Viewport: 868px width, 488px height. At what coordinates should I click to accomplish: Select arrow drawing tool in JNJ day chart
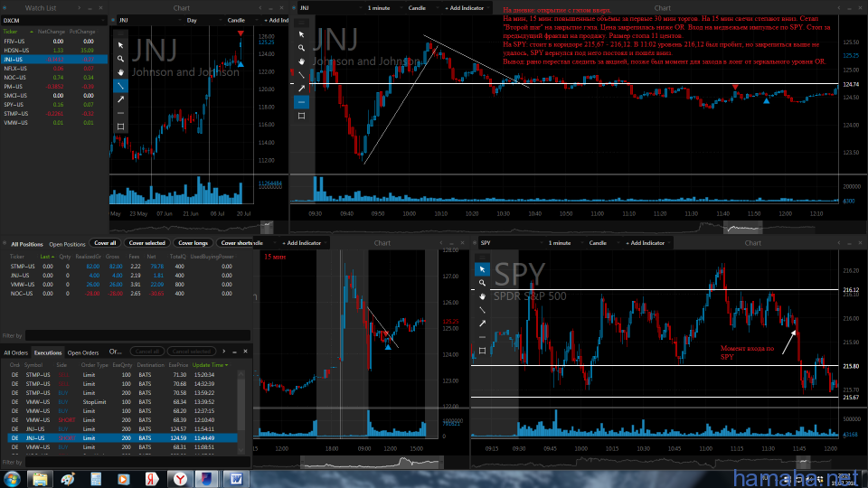[120, 99]
